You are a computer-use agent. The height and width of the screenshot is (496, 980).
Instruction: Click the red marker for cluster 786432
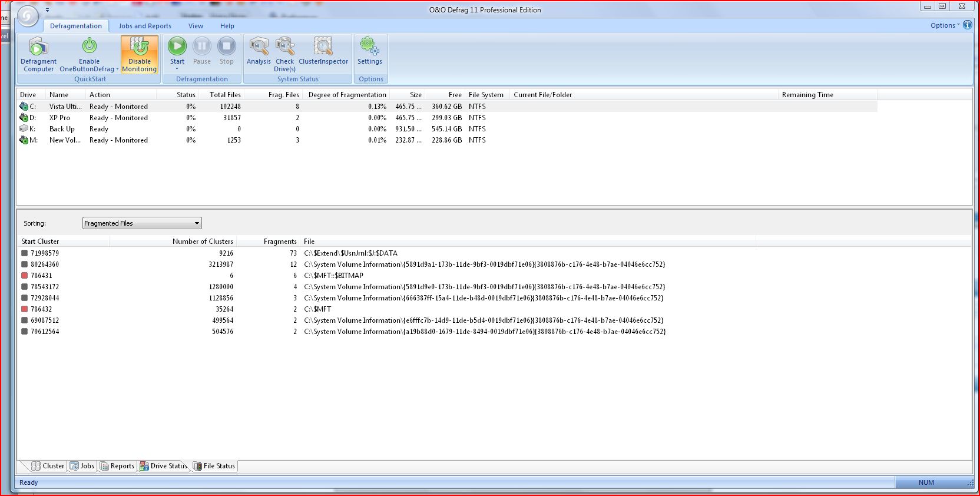tap(24, 309)
